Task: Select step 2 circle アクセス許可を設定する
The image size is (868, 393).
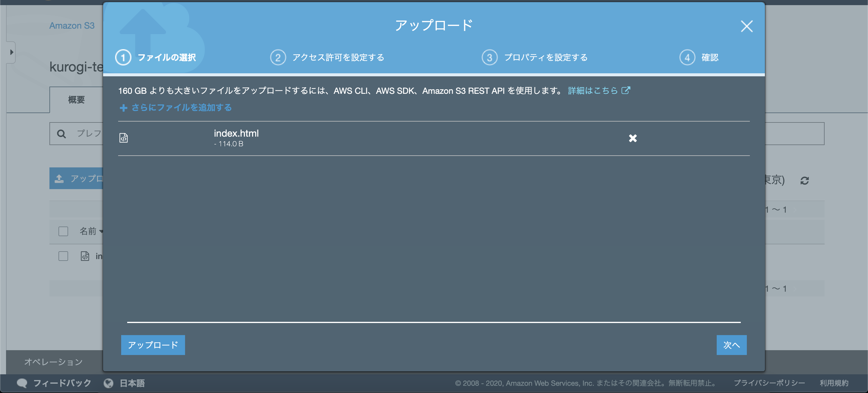Action: pos(278,57)
